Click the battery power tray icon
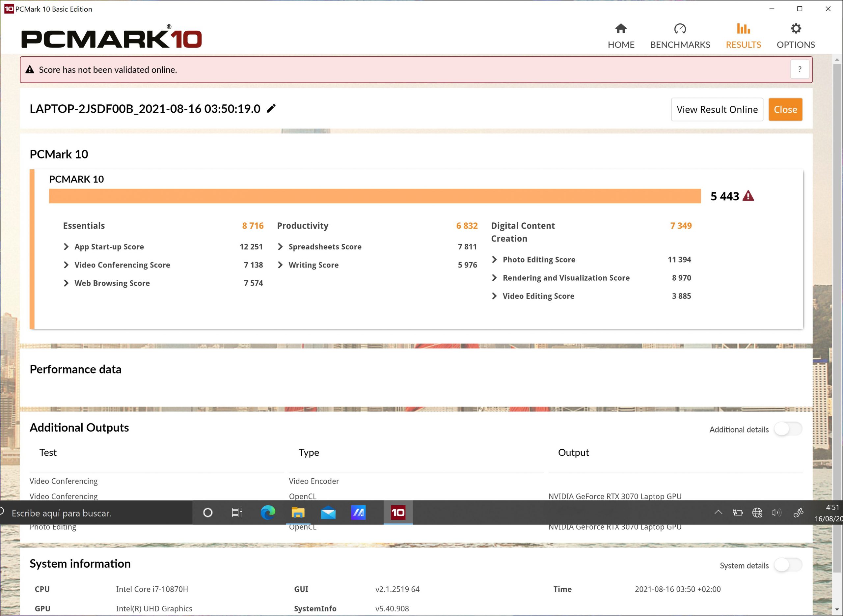 [738, 512]
